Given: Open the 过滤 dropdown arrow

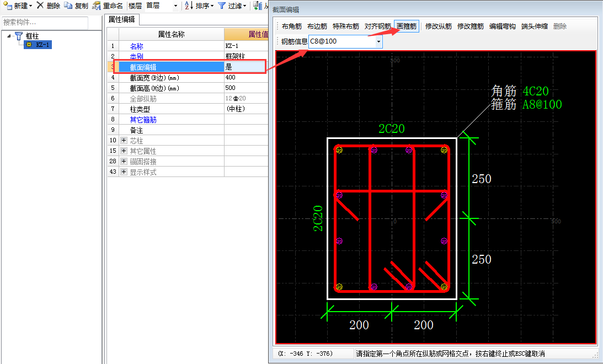Looking at the screenshot, I should 244,6.
